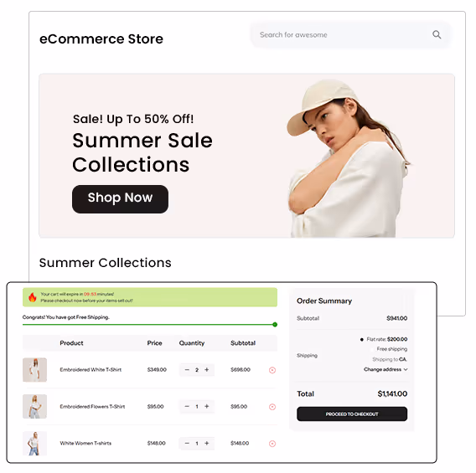Remove Embroidered Flowers T-Shirt from cart
Screen dimensions: 476x473
click(x=272, y=407)
